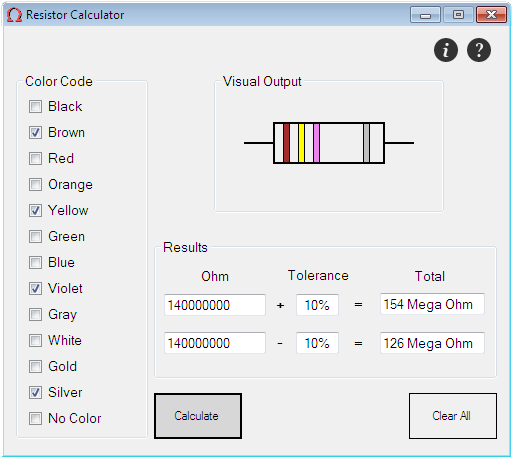Click the brown band on the resistor
The width and height of the screenshot is (514, 460).
pos(286,143)
